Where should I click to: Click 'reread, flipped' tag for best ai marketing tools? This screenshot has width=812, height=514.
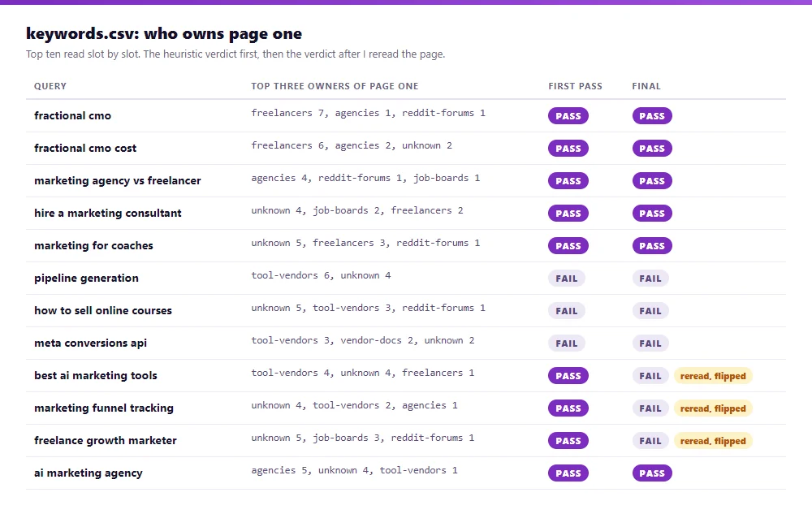[713, 376]
